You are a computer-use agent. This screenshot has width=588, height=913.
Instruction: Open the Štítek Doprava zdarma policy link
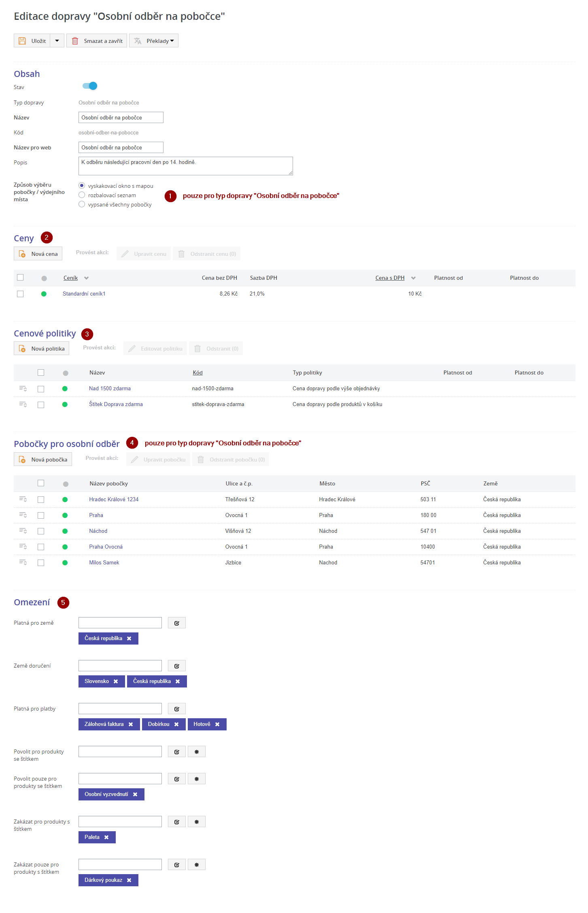pyautogui.click(x=116, y=404)
